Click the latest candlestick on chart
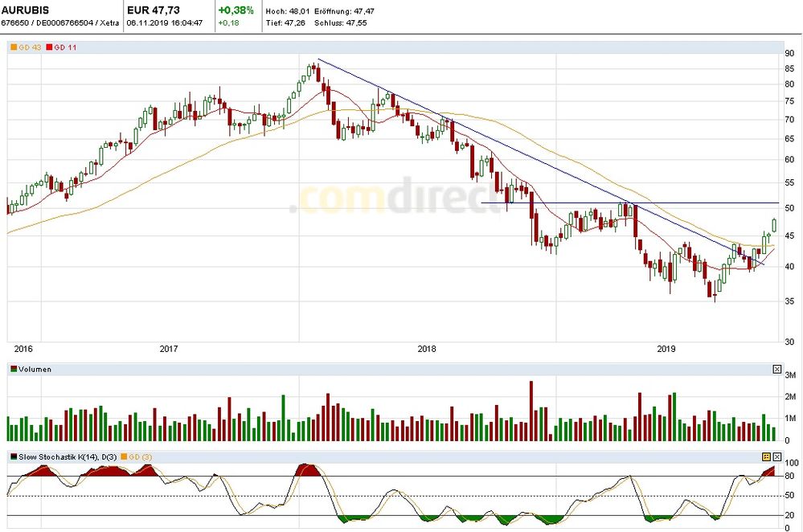 pyautogui.click(x=774, y=224)
